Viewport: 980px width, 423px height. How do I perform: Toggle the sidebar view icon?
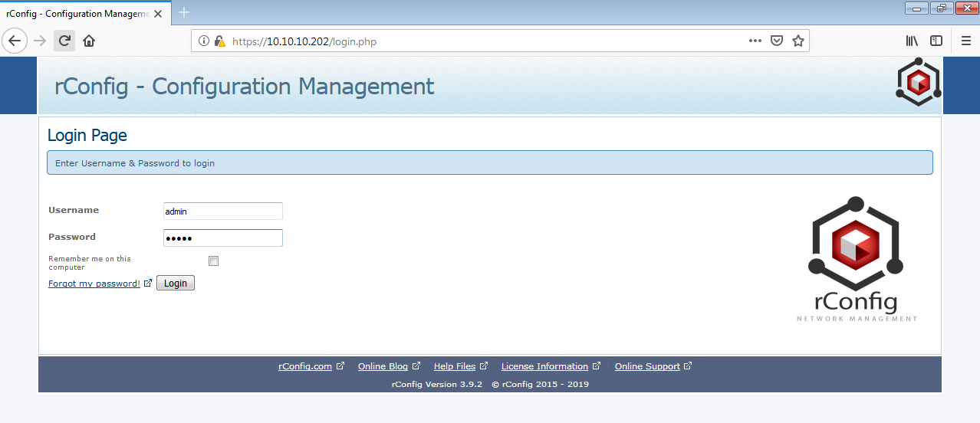[x=936, y=41]
